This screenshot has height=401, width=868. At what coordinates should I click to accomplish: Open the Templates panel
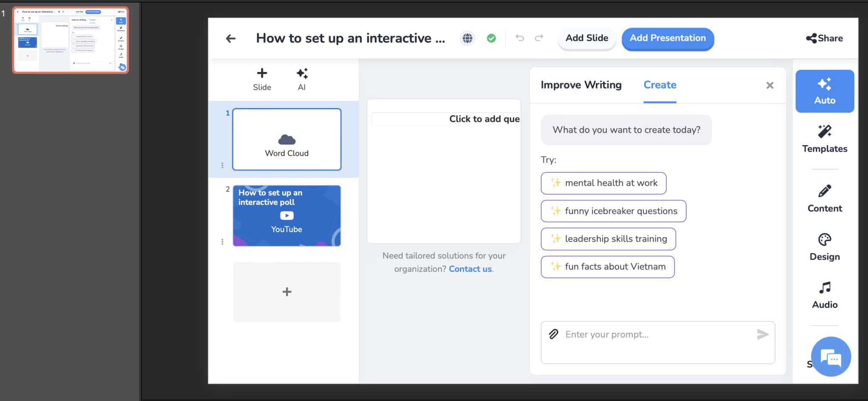coord(823,138)
